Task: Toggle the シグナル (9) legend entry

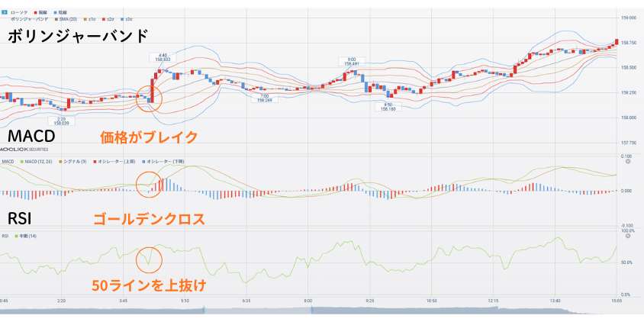Action: (78, 162)
